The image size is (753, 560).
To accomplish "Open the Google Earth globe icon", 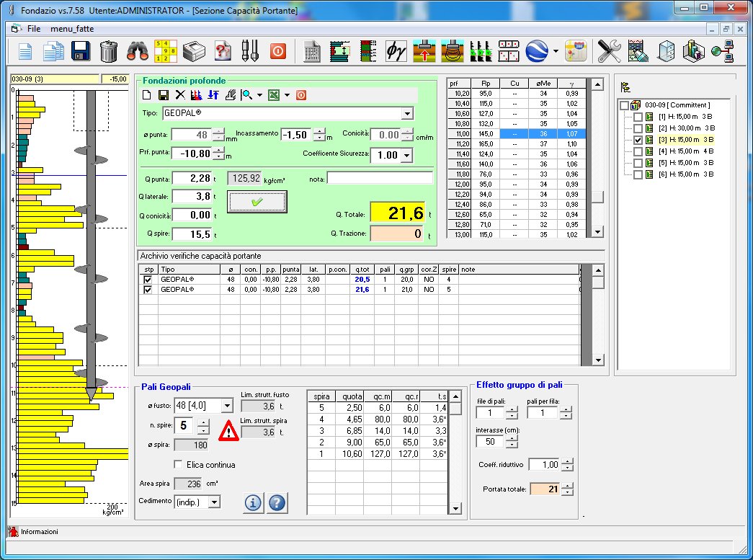I will click(537, 51).
